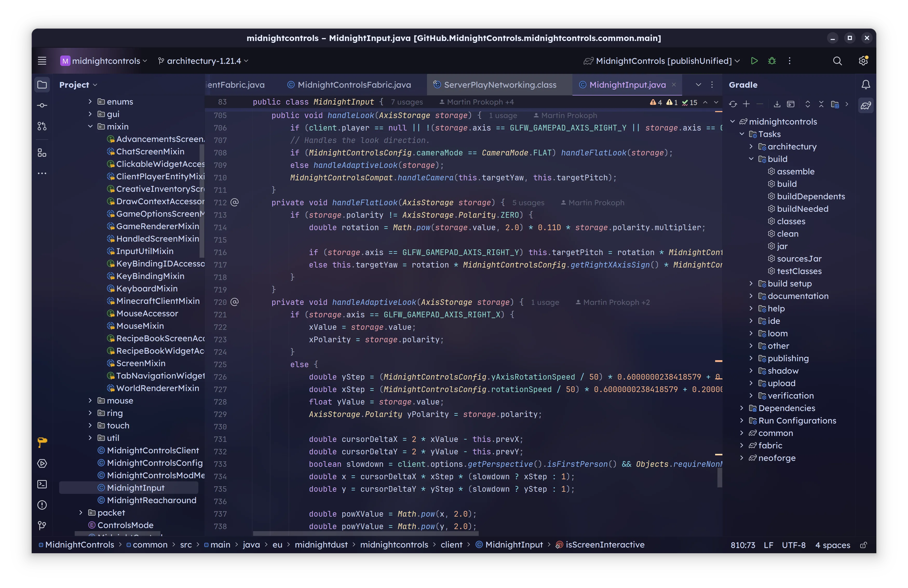
Task: Execute selected Gradle task with run icon
Action: click(791, 105)
